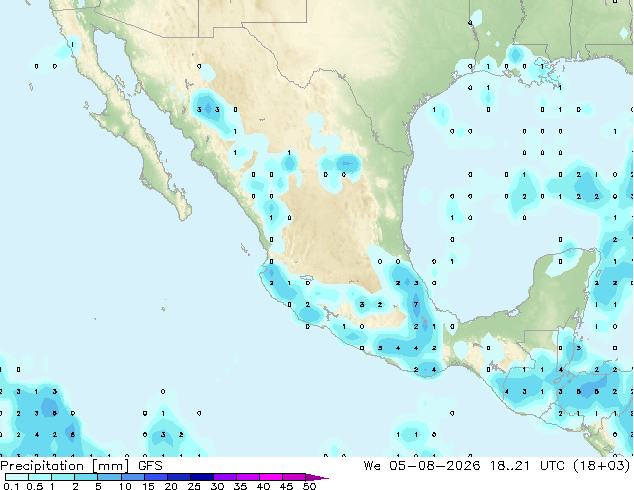Click the 0.5–1 mm legend color swatch
This screenshot has height=490, width=634.
[x=40, y=477]
